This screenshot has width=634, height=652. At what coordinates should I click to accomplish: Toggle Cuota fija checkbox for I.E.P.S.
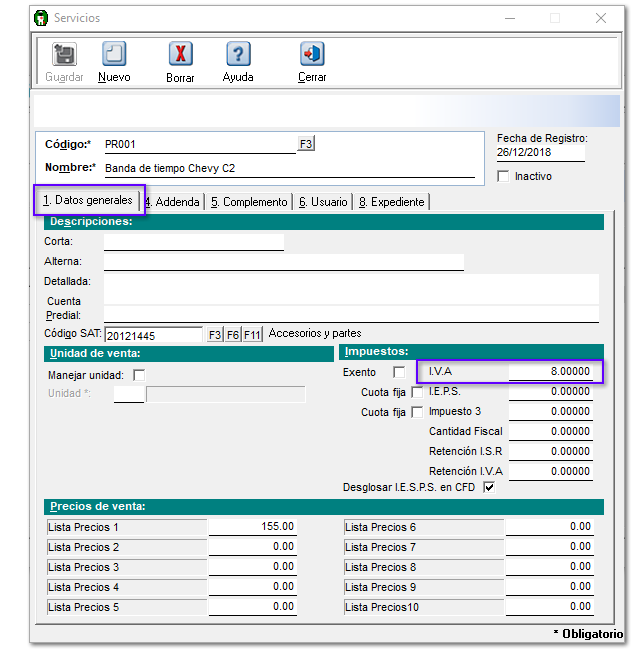click(x=417, y=392)
